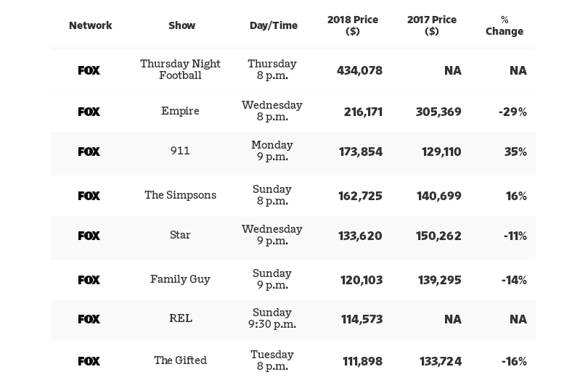This screenshot has height=380, width=588.
Task: Select the Day/Time column header
Action: click(274, 25)
